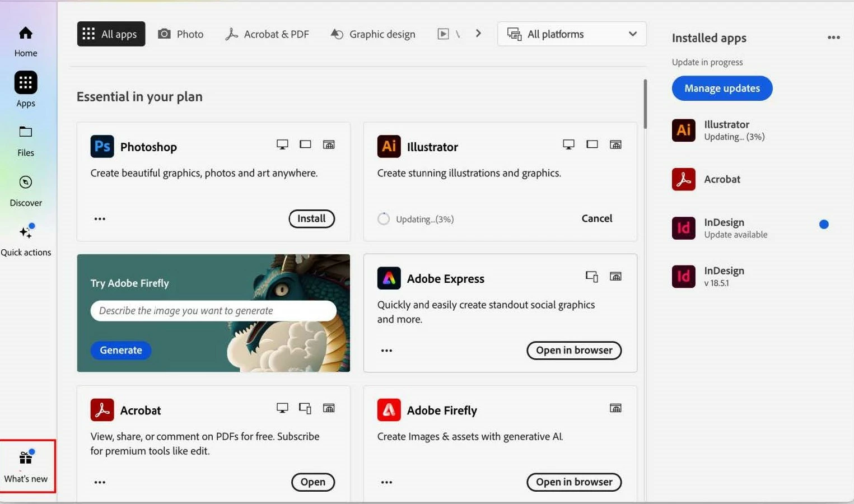Click the Adobe Express app icon
854x504 pixels.
389,278
